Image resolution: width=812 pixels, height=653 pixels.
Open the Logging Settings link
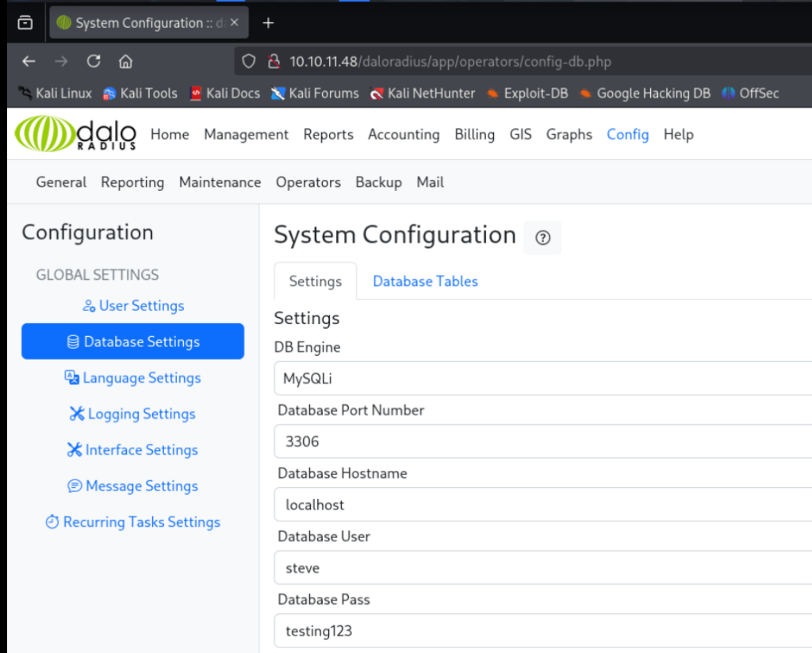click(x=132, y=414)
